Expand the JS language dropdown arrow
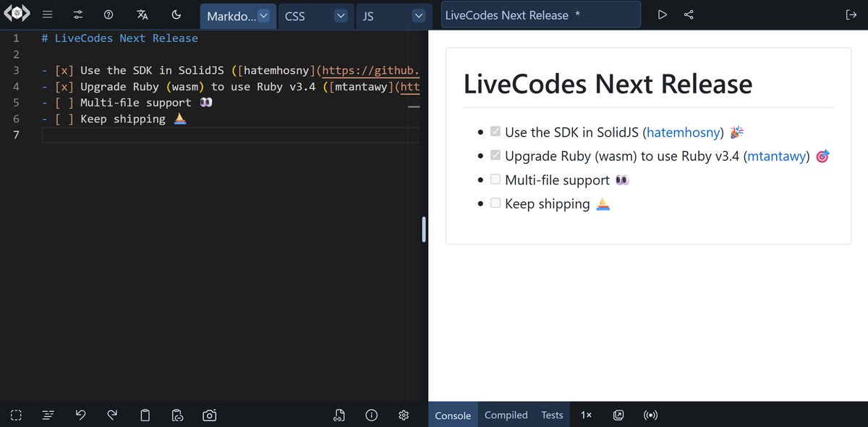This screenshot has height=427, width=868. (418, 15)
